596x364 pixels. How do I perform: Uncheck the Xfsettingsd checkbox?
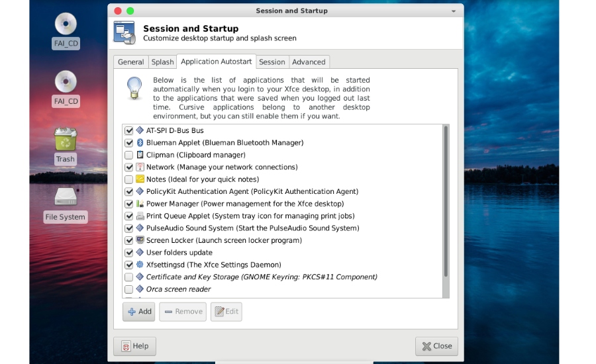click(x=129, y=265)
